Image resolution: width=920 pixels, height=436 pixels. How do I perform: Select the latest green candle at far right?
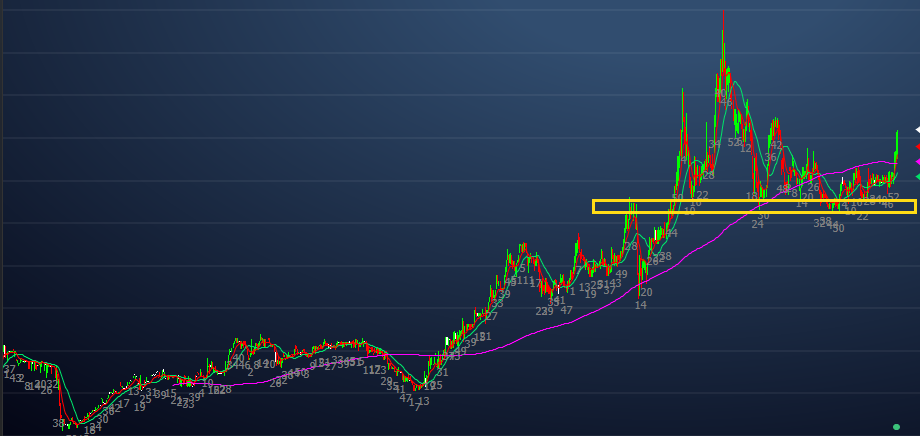(x=897, y=145)
